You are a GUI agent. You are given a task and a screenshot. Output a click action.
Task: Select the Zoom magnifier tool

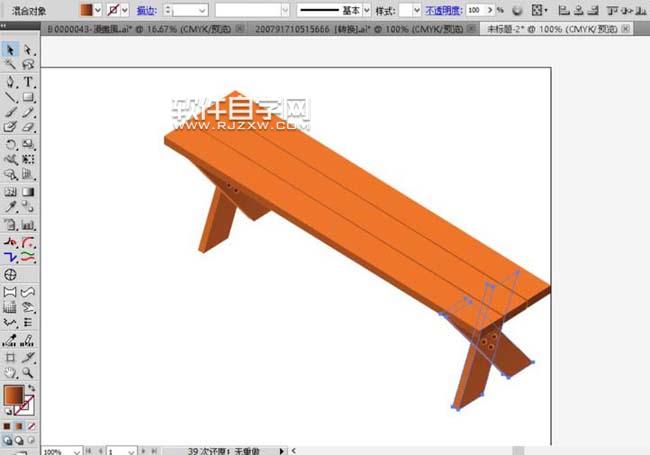pyautogui.click(x=28, y=373)
